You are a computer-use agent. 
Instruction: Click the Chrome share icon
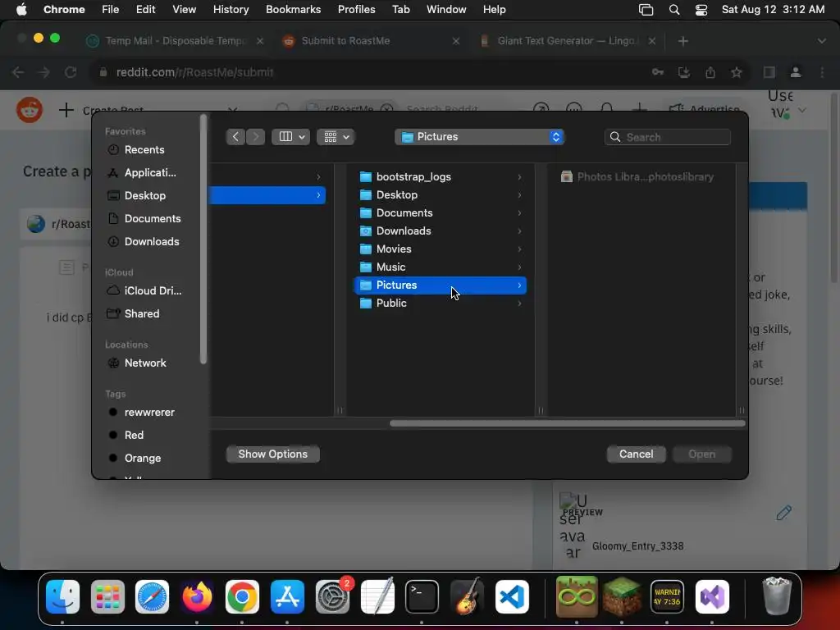click(710, 72)
